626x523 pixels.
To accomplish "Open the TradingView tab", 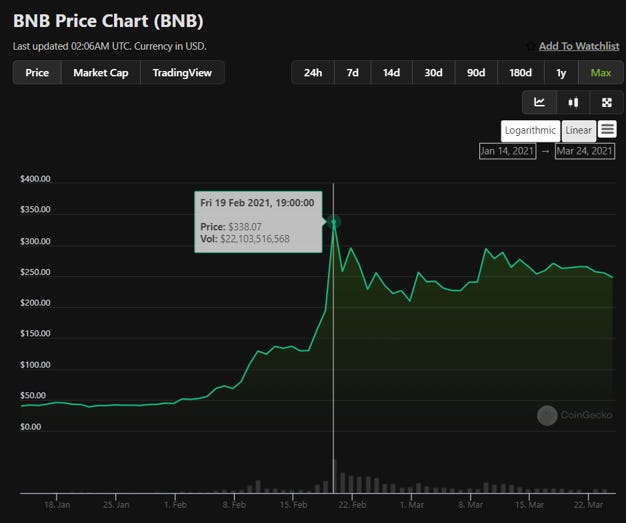I will point(182,73).
